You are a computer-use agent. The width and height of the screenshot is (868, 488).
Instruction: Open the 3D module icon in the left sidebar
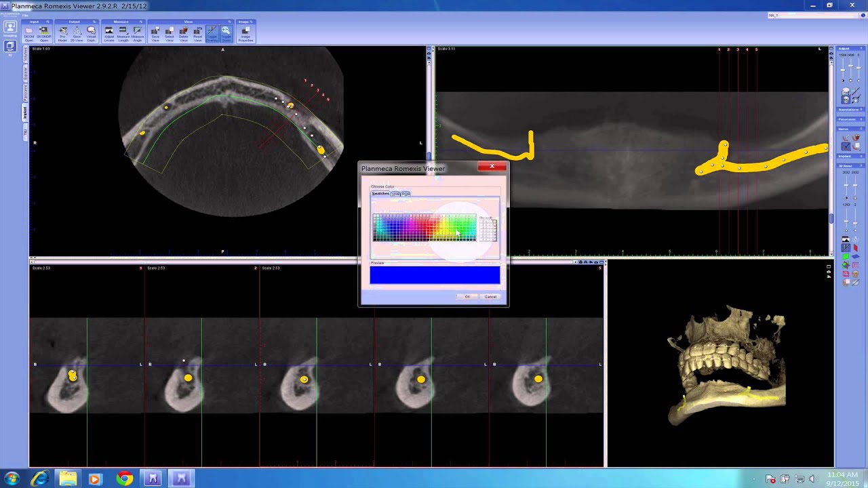click(10, 47)
